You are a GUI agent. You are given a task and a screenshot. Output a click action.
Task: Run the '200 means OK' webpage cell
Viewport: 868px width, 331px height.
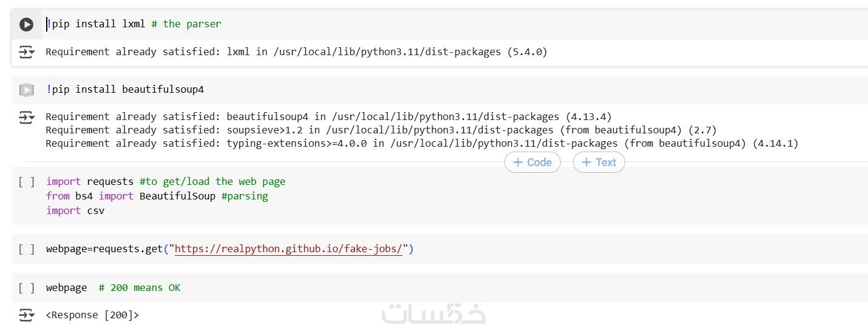(x=26, y=288)
